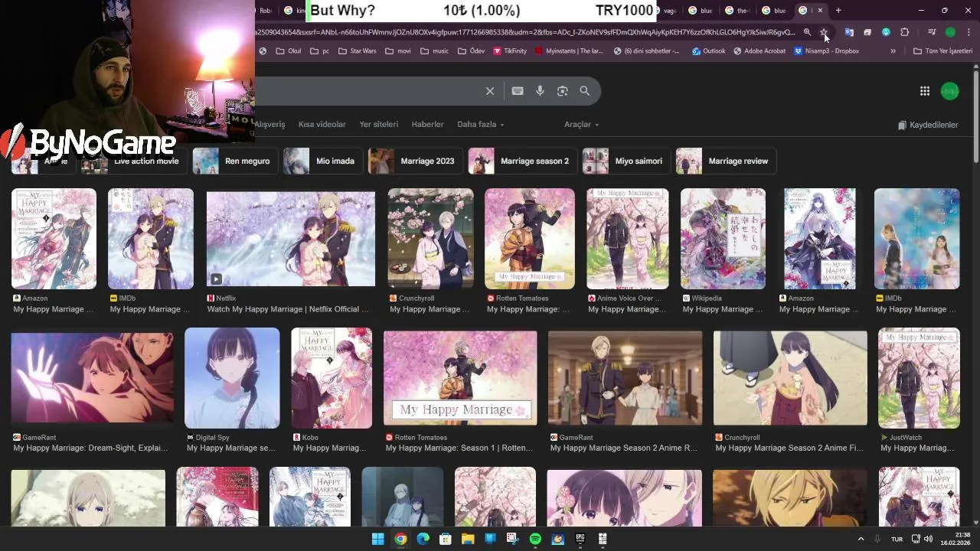Expand the Daha fazla menu
This screenshot has width=980, height=551.
click(x=480, y=124)
